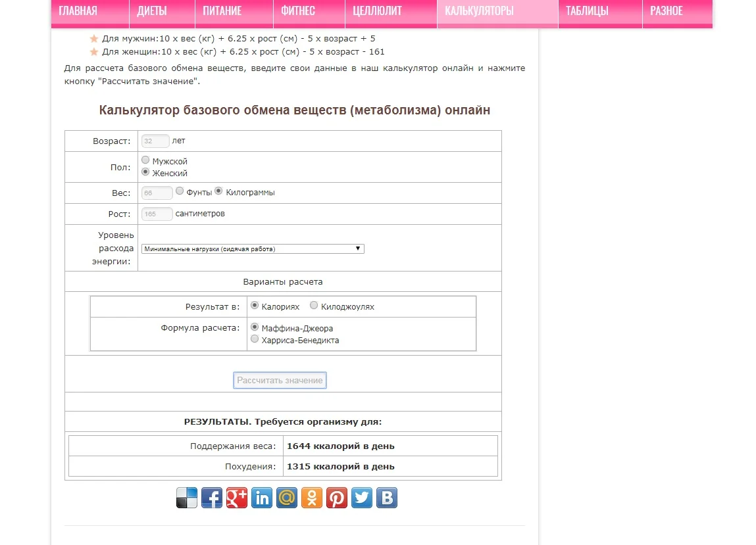Share via the Delicious bookmark icon

pos(187,498)
